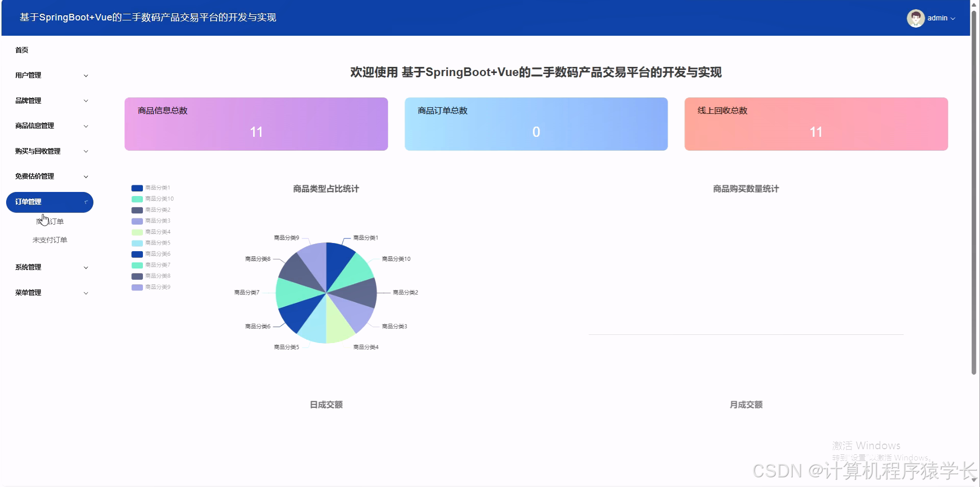Open the admin dropdown arrow
This screenshot has height=487, width=980.
(954, 18)
